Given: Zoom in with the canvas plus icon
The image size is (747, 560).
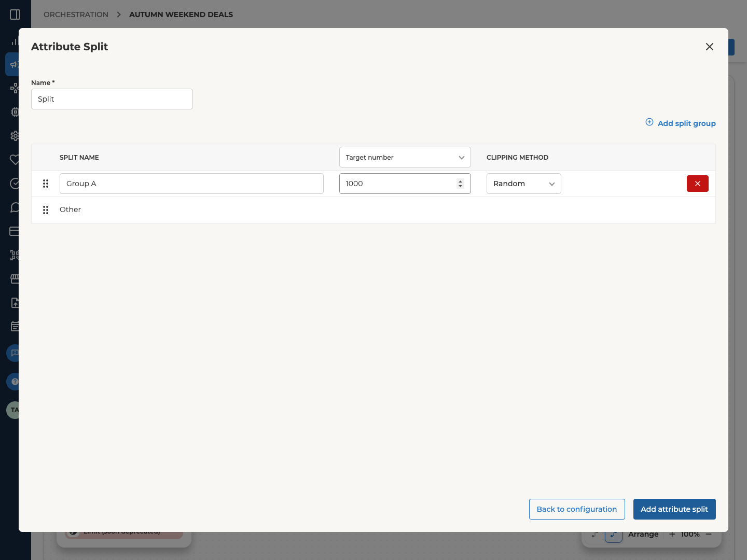Looking at the screenshot, I should pos(672,535).
